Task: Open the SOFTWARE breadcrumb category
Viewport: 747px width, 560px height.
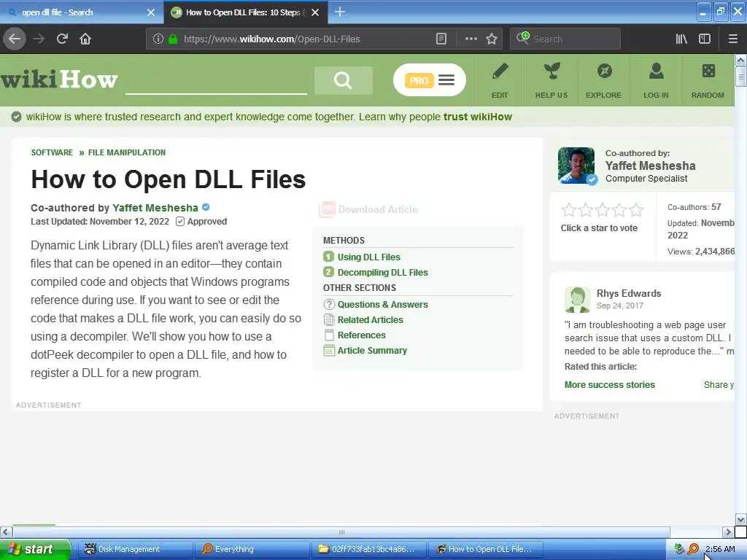Action: [x=52, y=152]
